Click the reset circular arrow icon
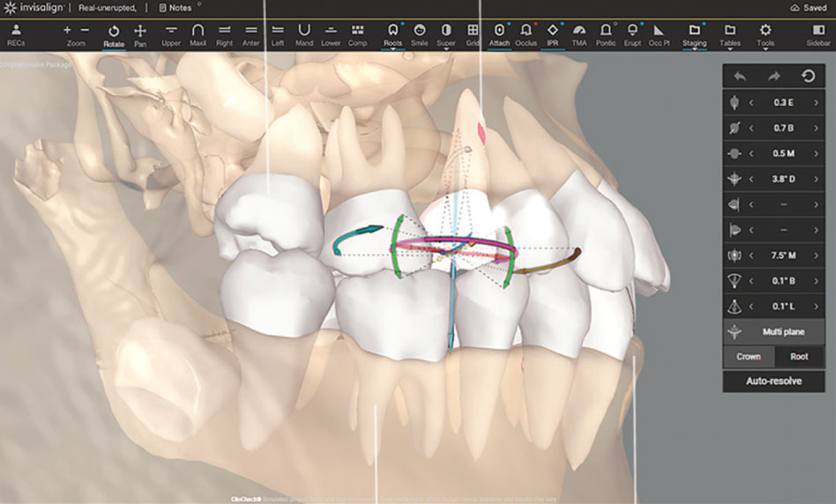 [x=809, y=76]
